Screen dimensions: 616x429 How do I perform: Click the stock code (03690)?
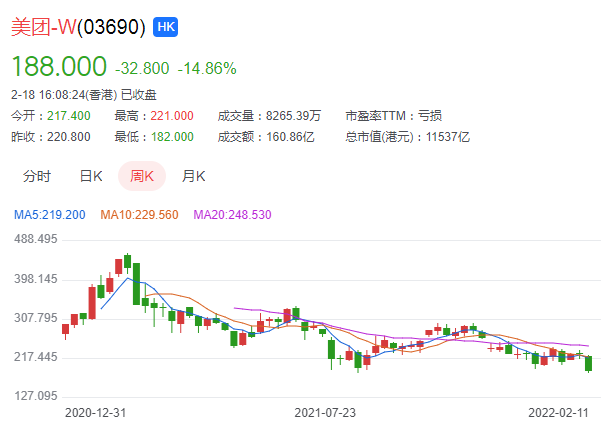tap(111, 27)
